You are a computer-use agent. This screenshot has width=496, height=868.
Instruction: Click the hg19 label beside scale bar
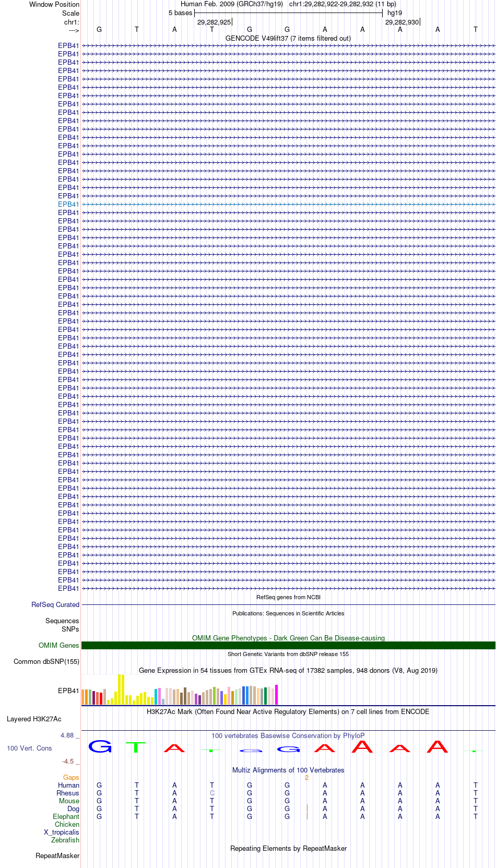[395, 13]
